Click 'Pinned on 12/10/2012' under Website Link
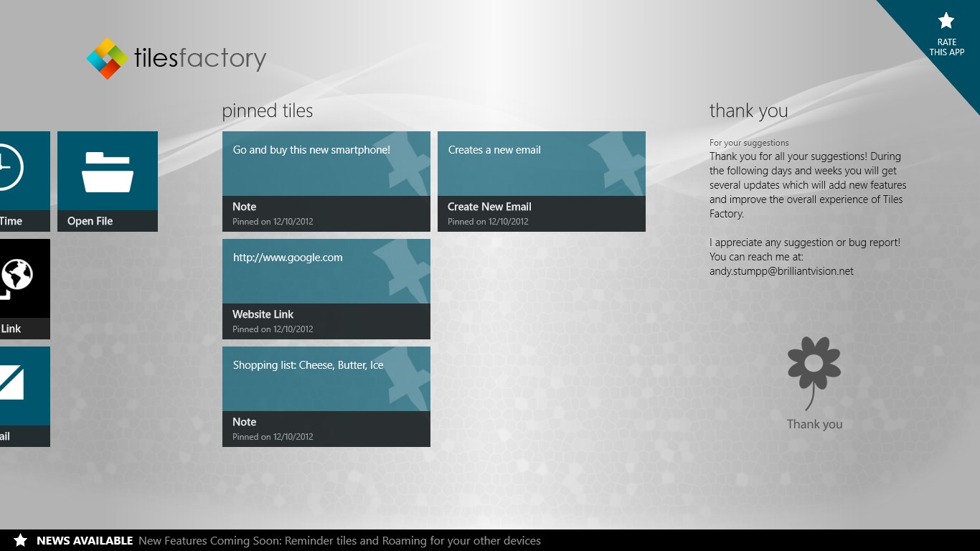980x551 pixels. click(273, 329)
